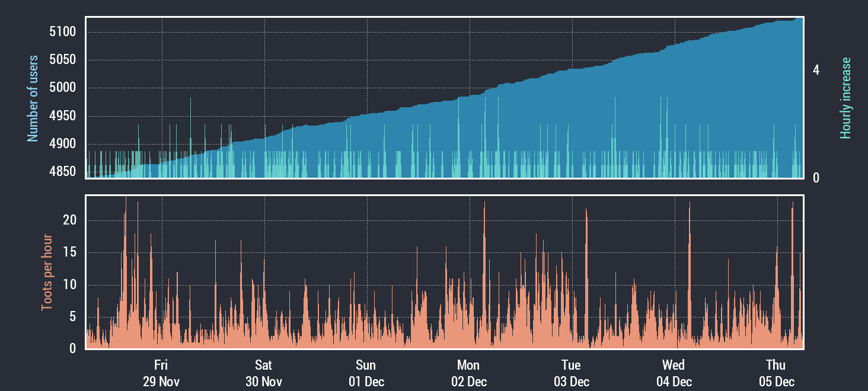Click the 5 tick on toots axis
The image size is (868, 391).
point(74,317)
